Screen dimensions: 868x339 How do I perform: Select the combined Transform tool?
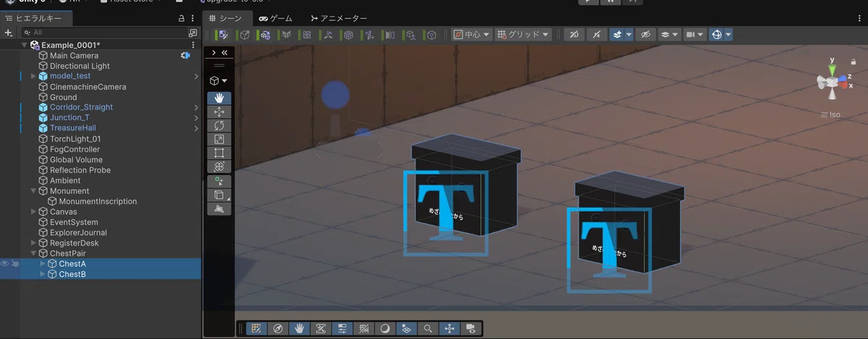click(219, 167)
